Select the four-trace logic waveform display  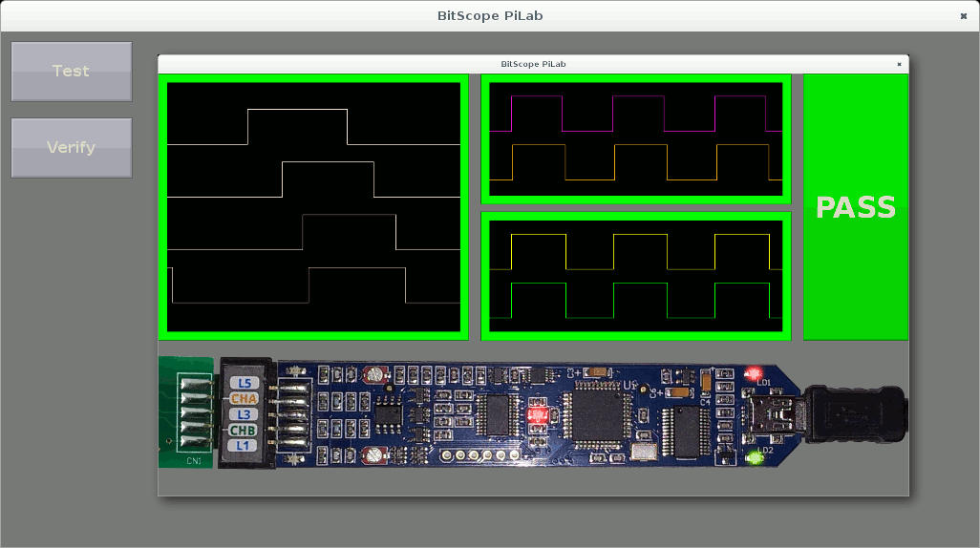(x=313, y=207)
